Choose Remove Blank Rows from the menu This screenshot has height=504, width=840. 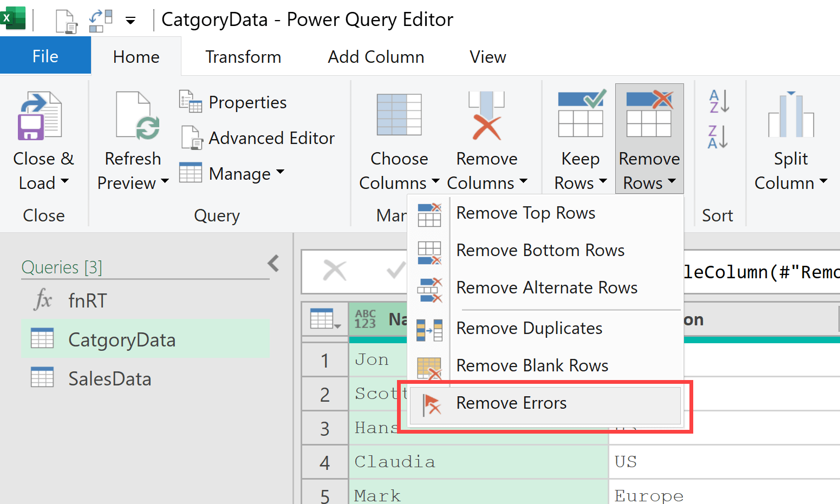click(x=545, y=366)
